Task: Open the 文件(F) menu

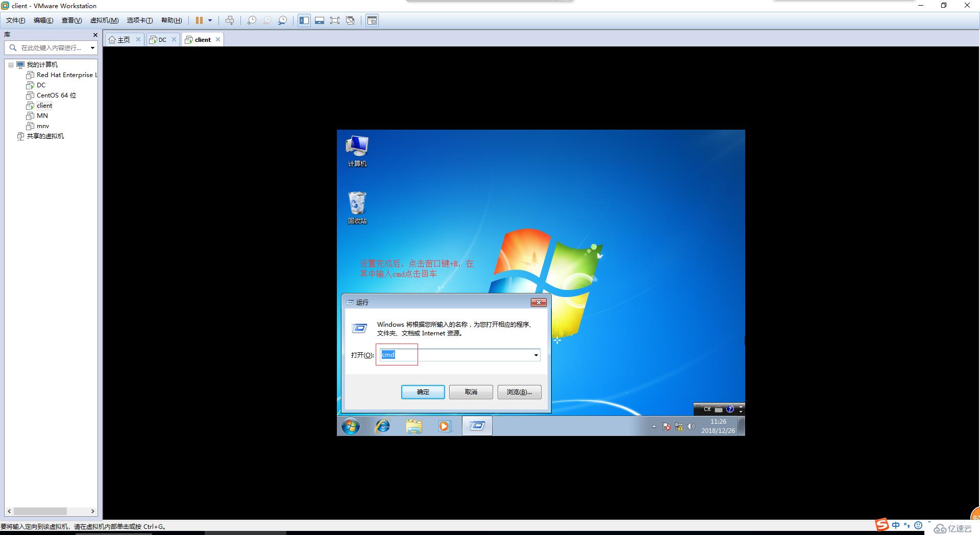Action: pyautogui.click(x=15, y=20)
